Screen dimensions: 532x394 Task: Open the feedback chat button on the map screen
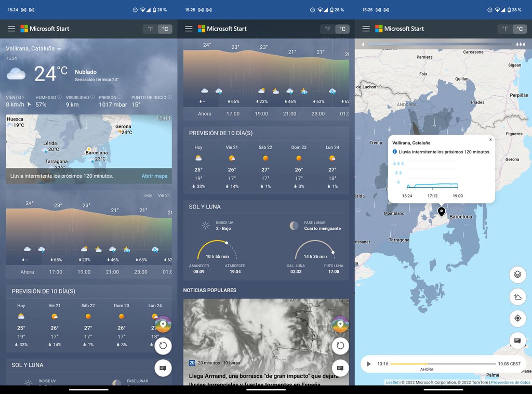point(517,341)
